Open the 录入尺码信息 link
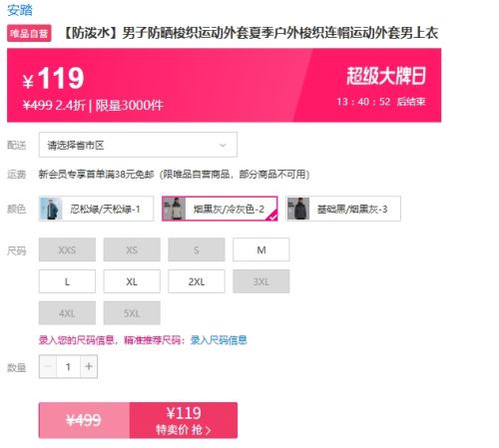This screenshot has width=499, height=448. [219, 340]
